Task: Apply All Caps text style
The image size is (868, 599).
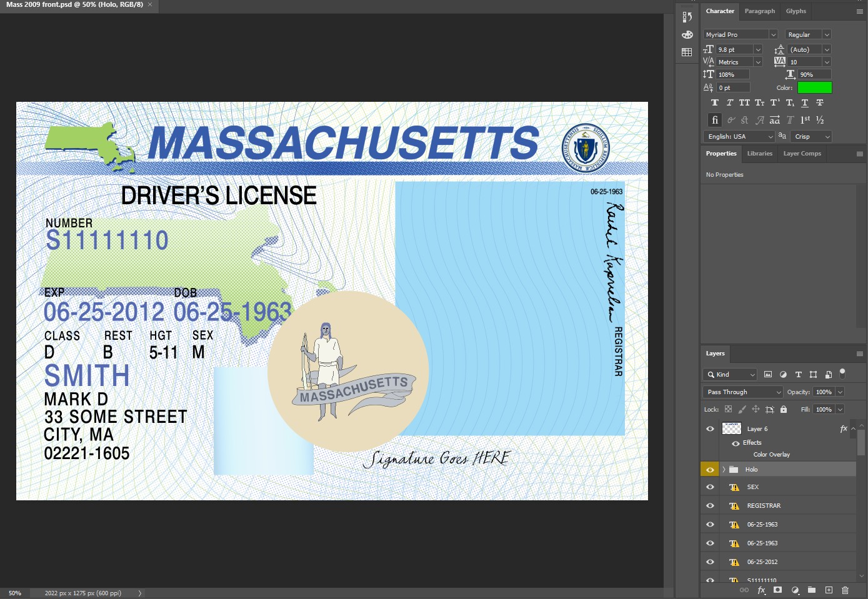Action: [x=744, y=102]
